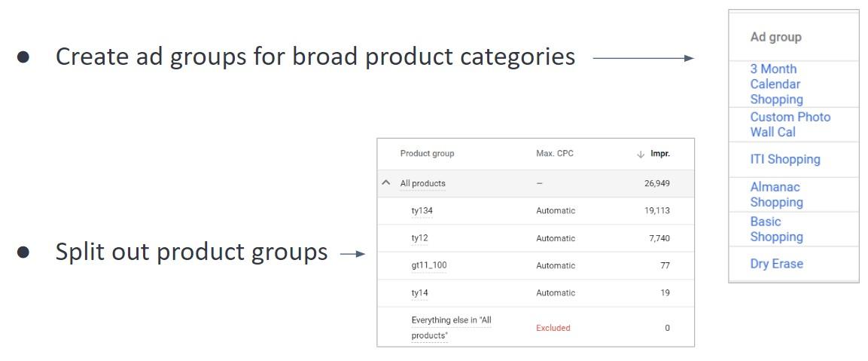This screenshot has width=868, height=361.
Task: Open the Dry Erase ad group
Action: [x=776, y=264]
